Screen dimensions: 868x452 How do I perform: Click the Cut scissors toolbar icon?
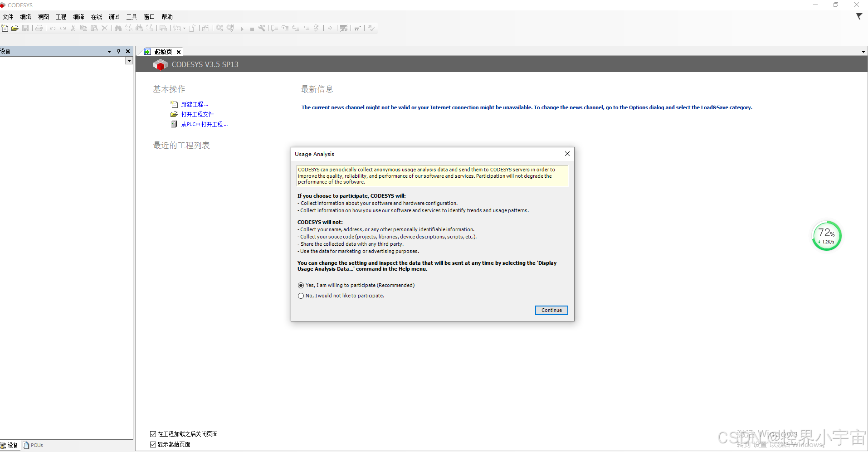coord(73,28)
